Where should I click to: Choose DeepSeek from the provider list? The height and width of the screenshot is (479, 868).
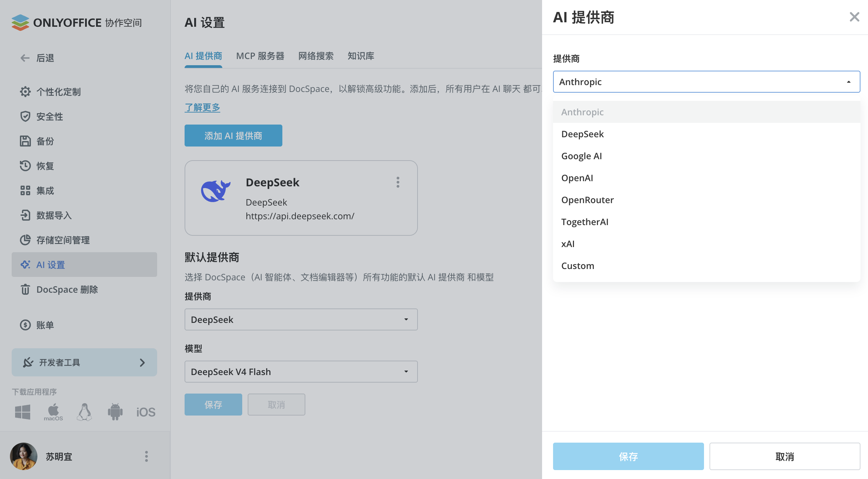(x=706, y=134)
